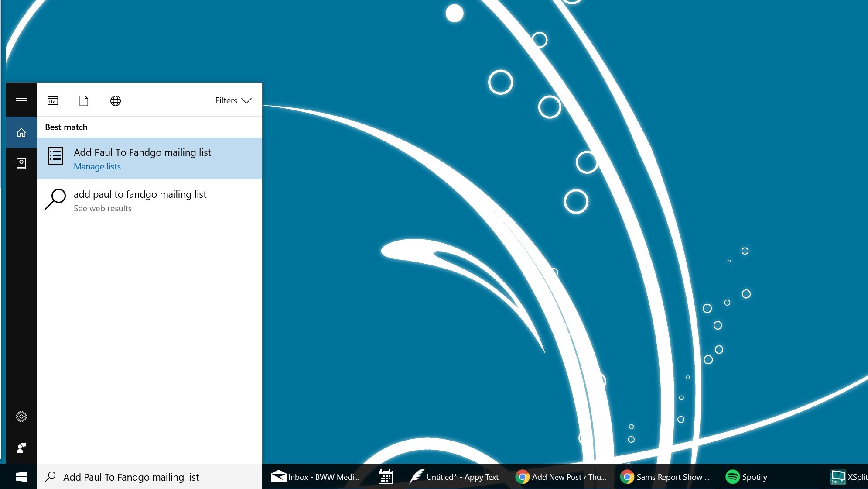Open the Settings gear in sidebar
Viewport: 868px width, 489px height.
coord(21,417)
